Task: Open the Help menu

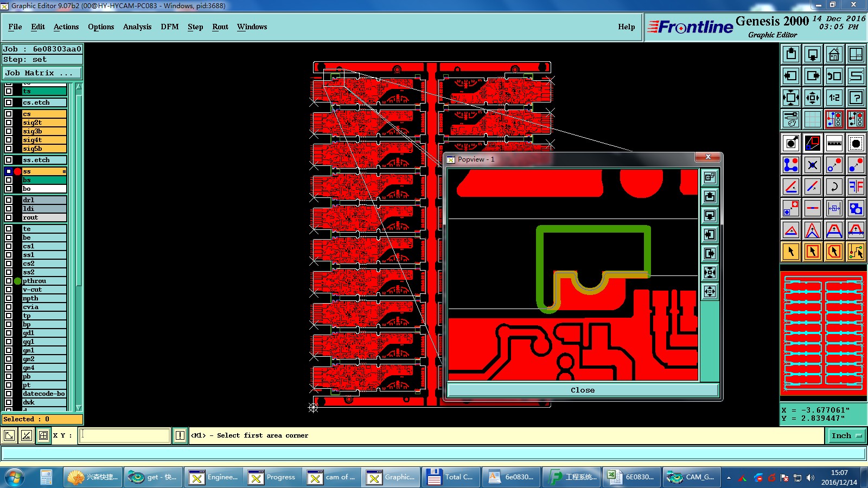Action: point(627,27)
